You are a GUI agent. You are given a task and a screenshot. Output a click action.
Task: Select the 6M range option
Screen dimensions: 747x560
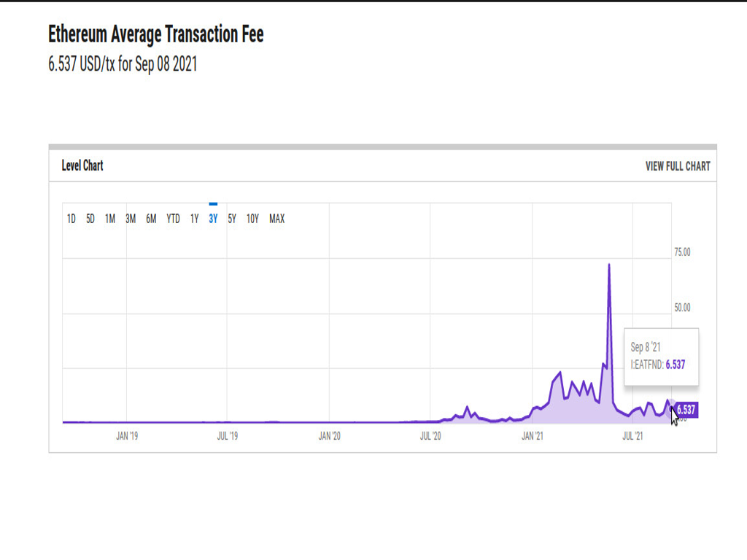coord(151,219)
